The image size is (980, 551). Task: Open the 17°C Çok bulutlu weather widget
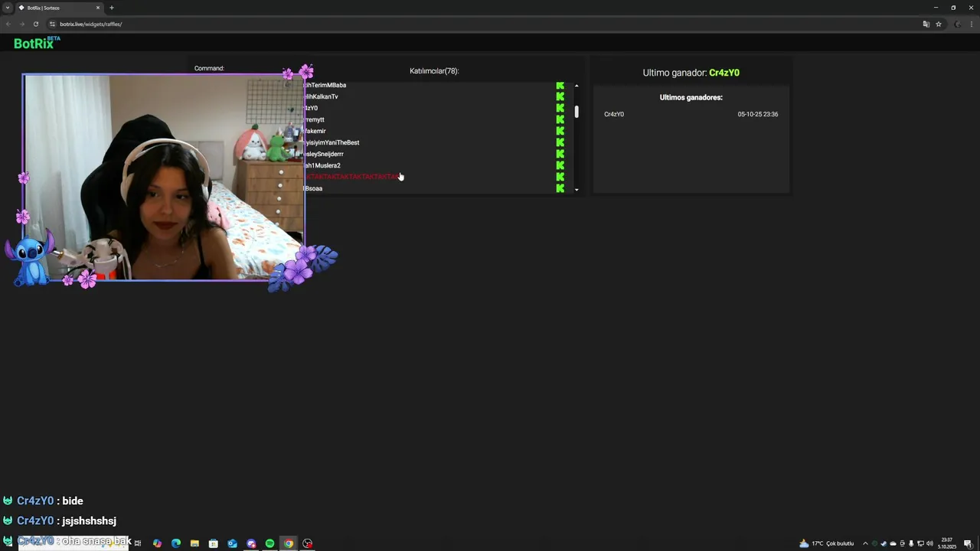[826, 543]
